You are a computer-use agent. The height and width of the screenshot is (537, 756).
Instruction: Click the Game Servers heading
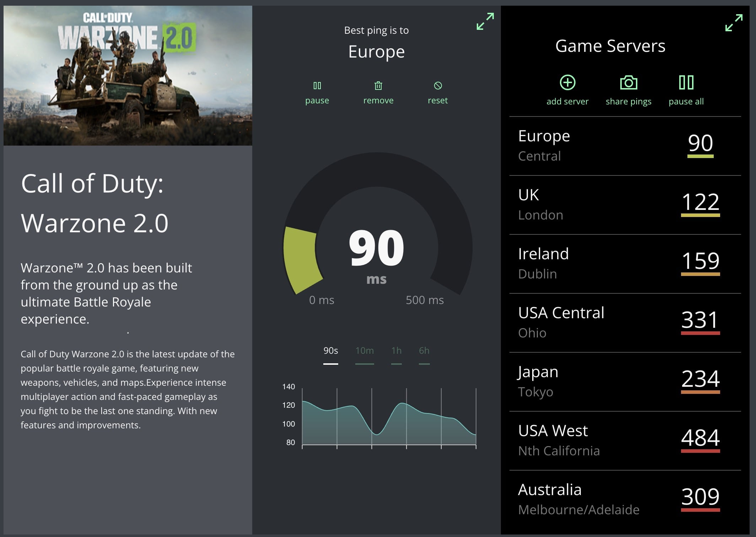(610, 46)
